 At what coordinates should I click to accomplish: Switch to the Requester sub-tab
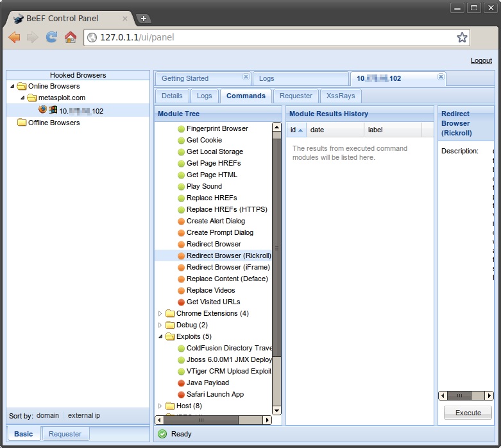[296, 96]
